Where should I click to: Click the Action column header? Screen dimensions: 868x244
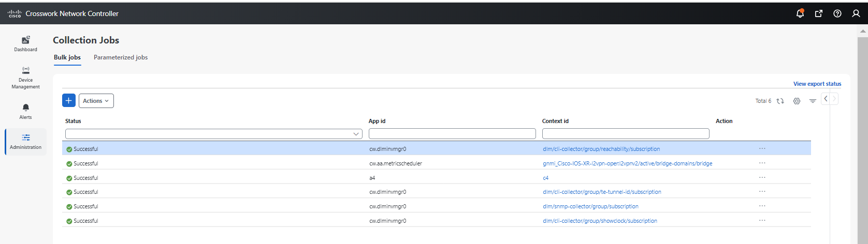[x=724, y=121]
